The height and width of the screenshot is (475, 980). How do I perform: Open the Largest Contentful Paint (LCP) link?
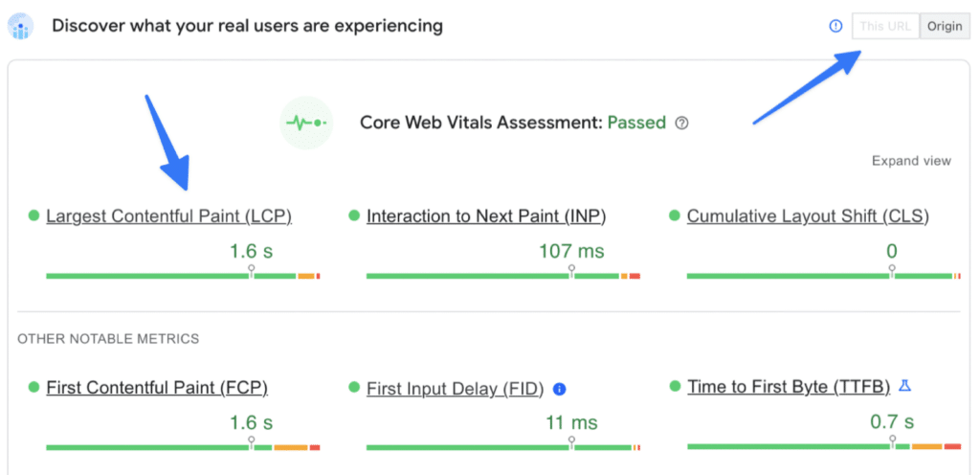coord(168,216)
